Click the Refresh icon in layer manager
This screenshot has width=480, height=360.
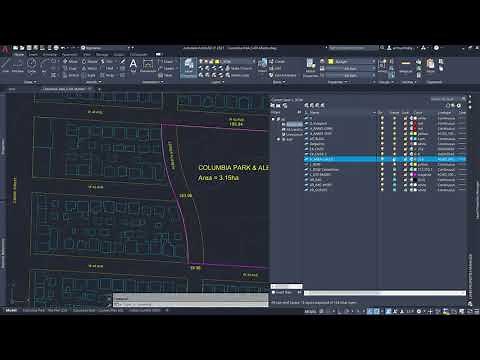(448, 105)
